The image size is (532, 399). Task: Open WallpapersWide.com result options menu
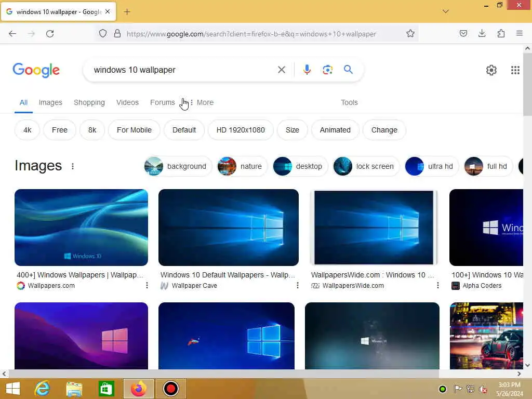tap(437, 285)
